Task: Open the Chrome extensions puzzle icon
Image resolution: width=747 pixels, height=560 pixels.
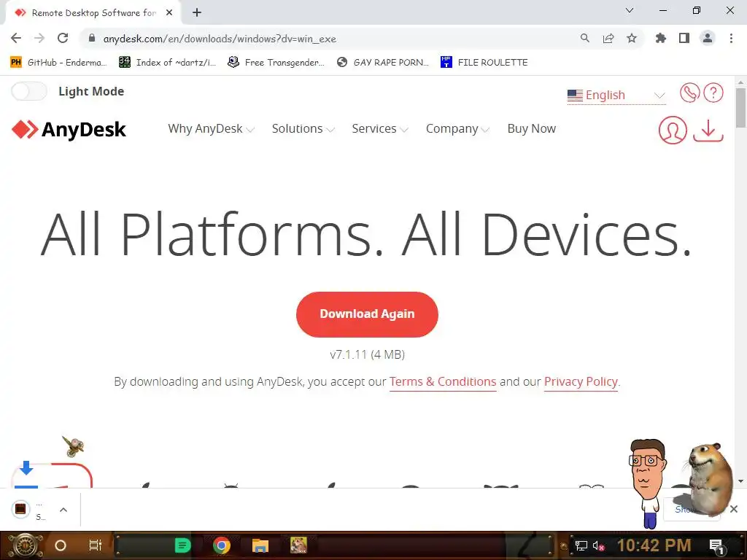Action: 660,38
